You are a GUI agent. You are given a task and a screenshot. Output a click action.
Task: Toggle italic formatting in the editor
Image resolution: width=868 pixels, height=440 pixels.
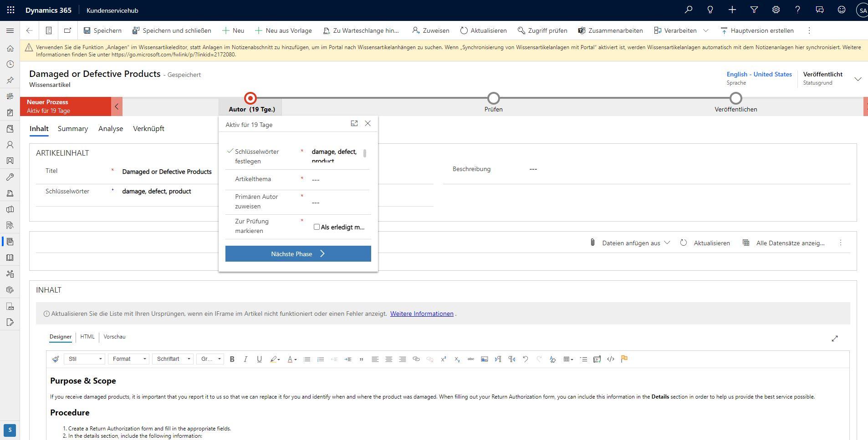point(245,359)
